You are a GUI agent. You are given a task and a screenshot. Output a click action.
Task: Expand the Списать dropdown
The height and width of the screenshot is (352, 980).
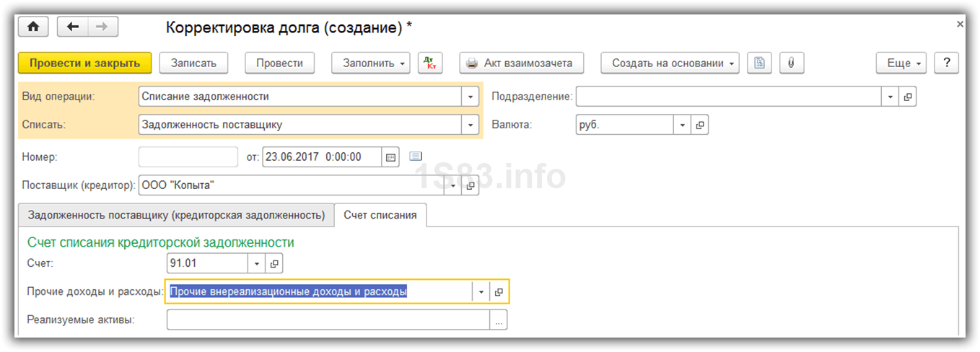(471, 125)
